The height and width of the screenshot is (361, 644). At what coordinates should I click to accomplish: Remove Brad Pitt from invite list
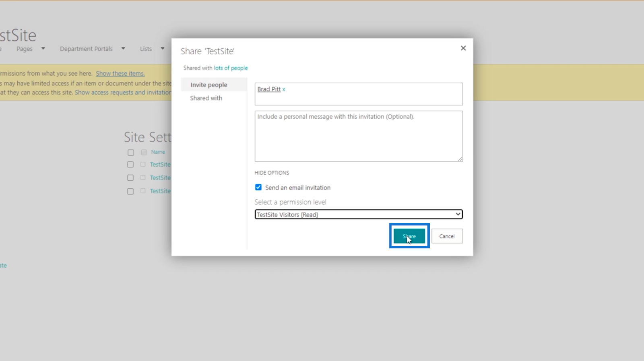(284, 89)
